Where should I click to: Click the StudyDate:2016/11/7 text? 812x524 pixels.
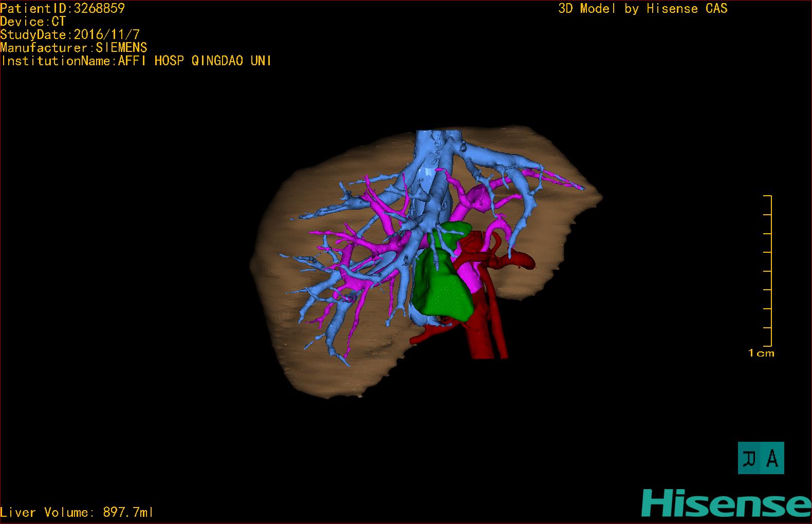70,34
